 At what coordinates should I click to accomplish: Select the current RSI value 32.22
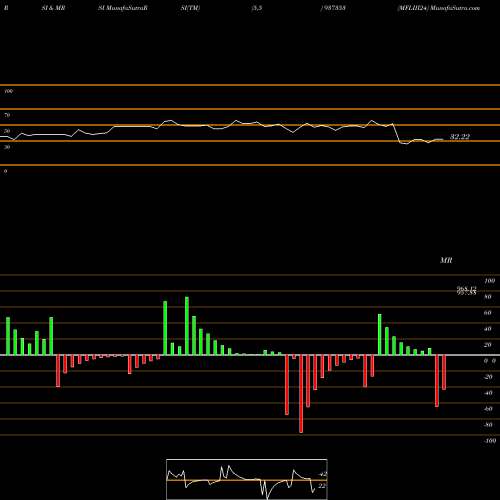460,137
